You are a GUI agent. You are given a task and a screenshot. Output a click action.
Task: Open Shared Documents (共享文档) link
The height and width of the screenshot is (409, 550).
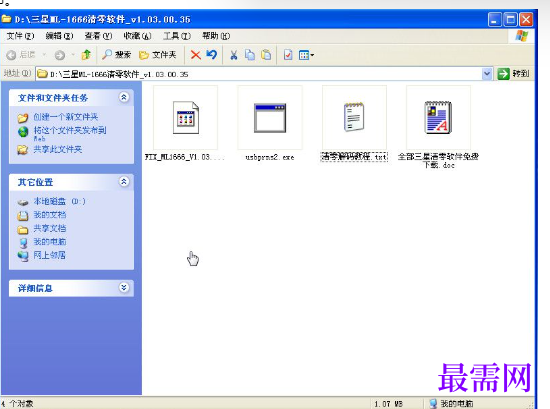click(x=49, y=229)
